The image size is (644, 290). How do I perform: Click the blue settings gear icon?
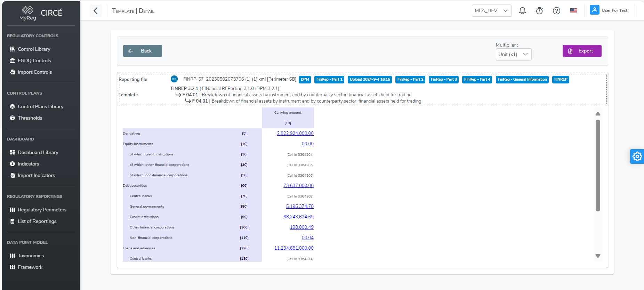(637, 156)
